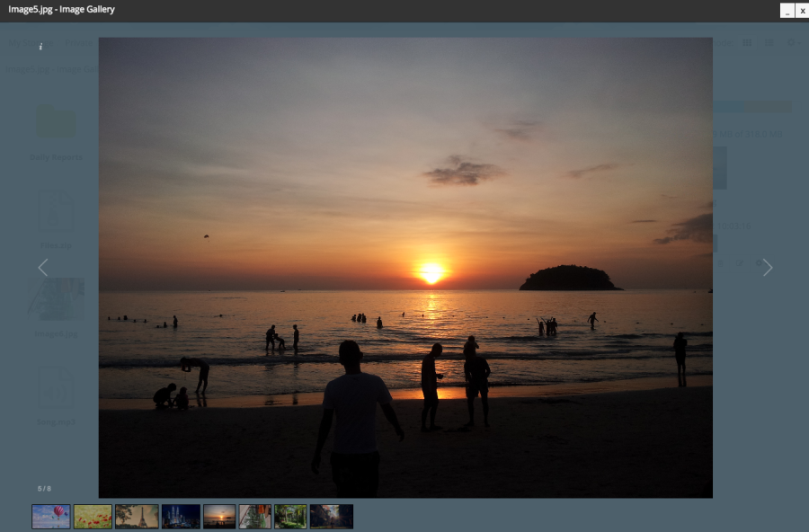Image resolution: width=809 pixels, height=532 pixels.
Task: Advance to the next photo using right arrow
Action: (768, 267)
